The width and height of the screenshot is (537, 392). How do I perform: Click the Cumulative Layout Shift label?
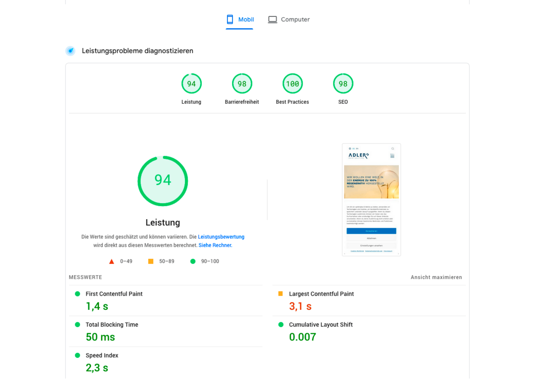(321, 325)
